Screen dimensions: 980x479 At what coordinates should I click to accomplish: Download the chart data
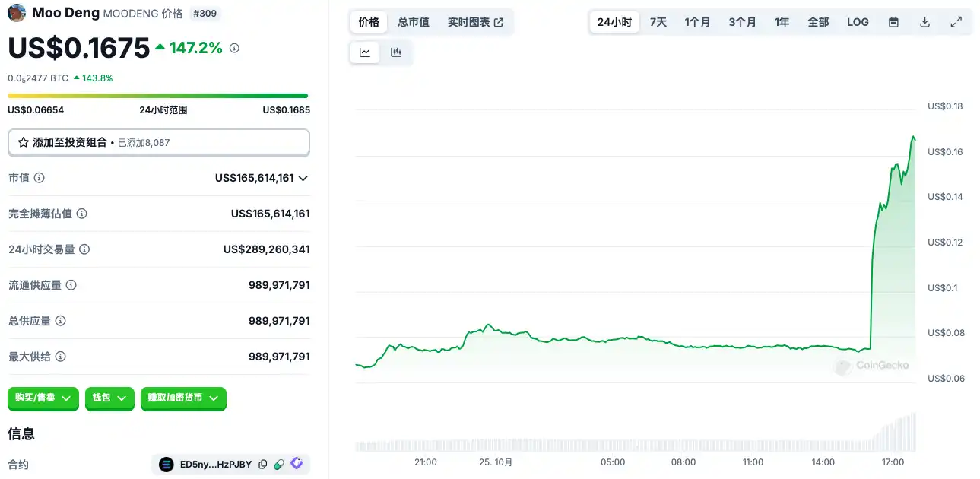(924, 22)
